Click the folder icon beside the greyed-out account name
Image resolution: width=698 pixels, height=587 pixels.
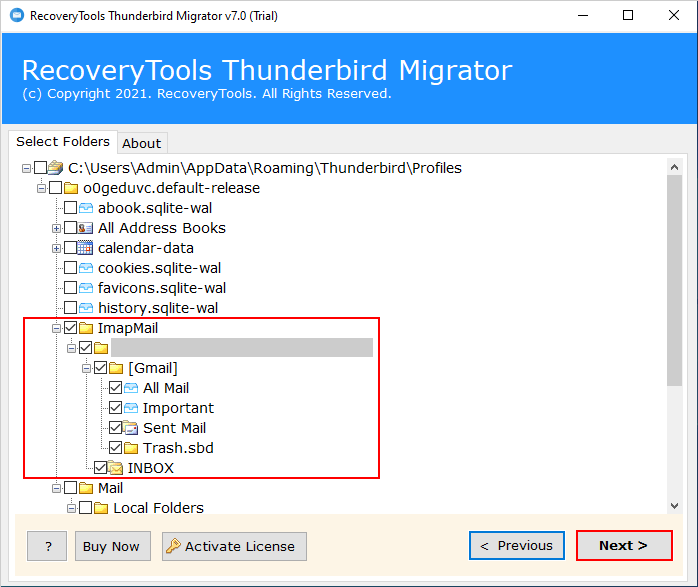(x=101, y=348)
